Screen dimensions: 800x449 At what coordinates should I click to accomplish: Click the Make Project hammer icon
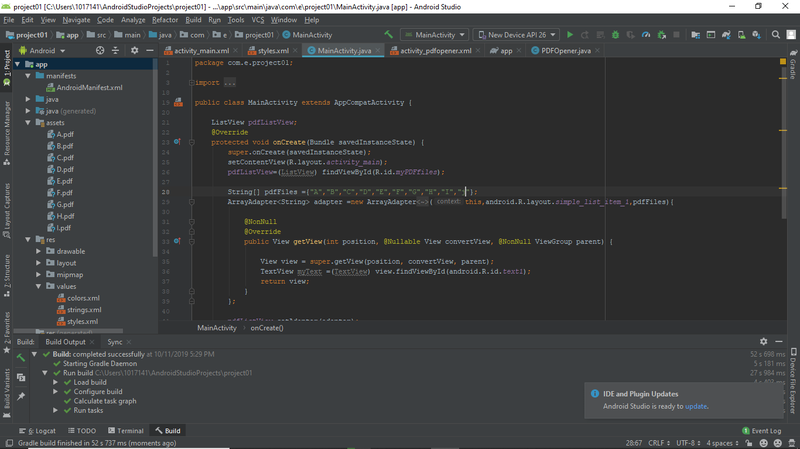pos(389,35)
